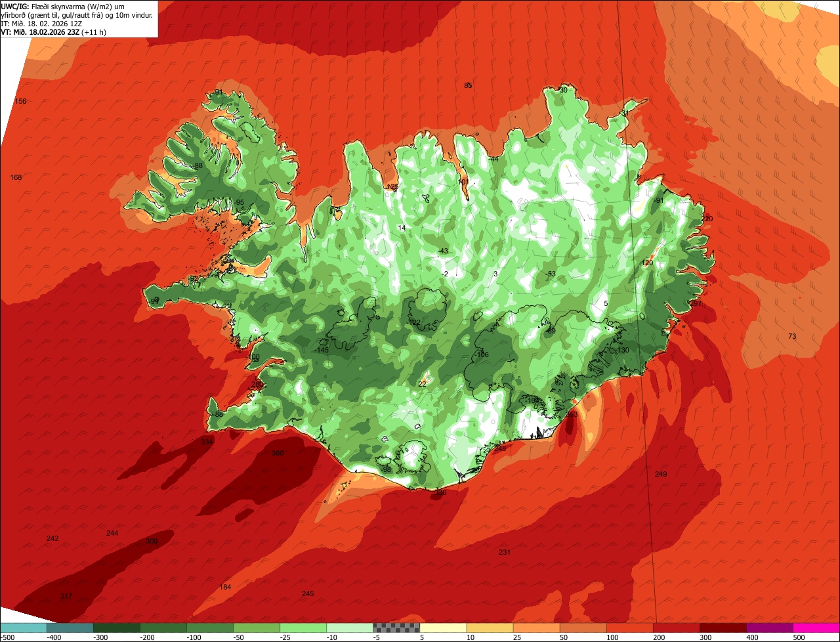
Task: Click the map value 242 in the southwest sea
Action: [x=52, y=538]
